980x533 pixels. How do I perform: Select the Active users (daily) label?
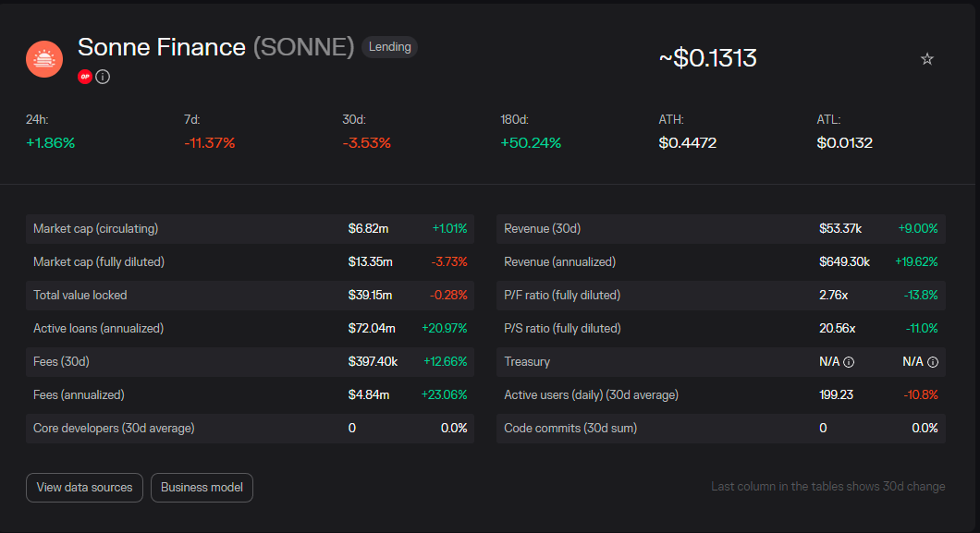click(x=592, y=395)
